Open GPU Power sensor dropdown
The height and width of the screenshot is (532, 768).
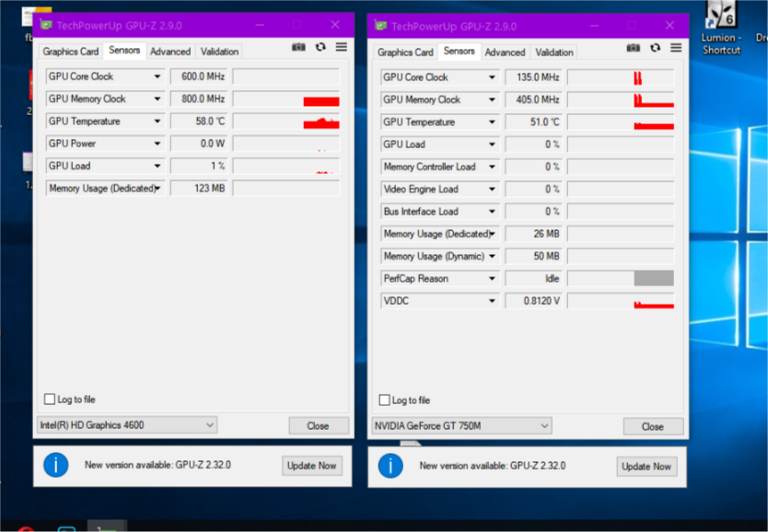(157, 144)
